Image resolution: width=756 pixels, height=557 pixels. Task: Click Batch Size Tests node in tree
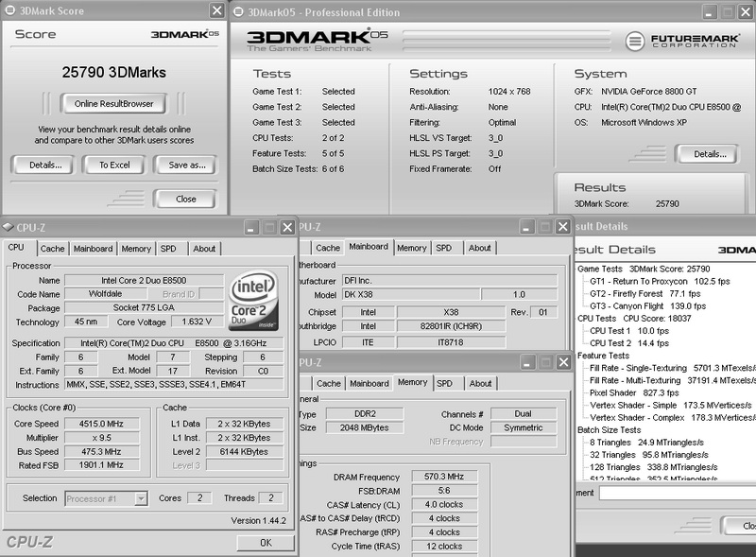click(x=609, y=430)
